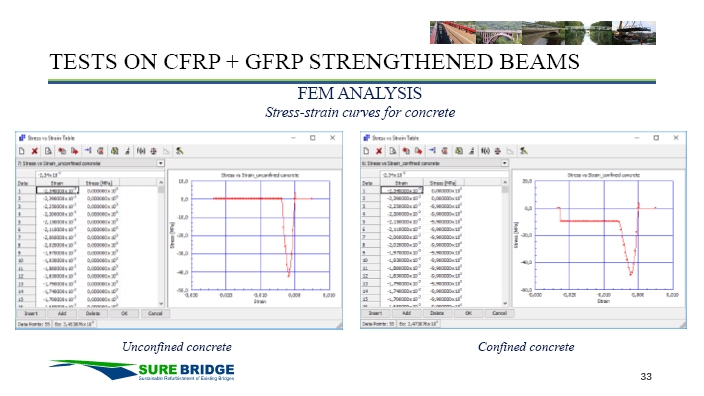Click hammer tool icon in unconfined concrete window
The image size is (704, 396).
click(179, 151)
